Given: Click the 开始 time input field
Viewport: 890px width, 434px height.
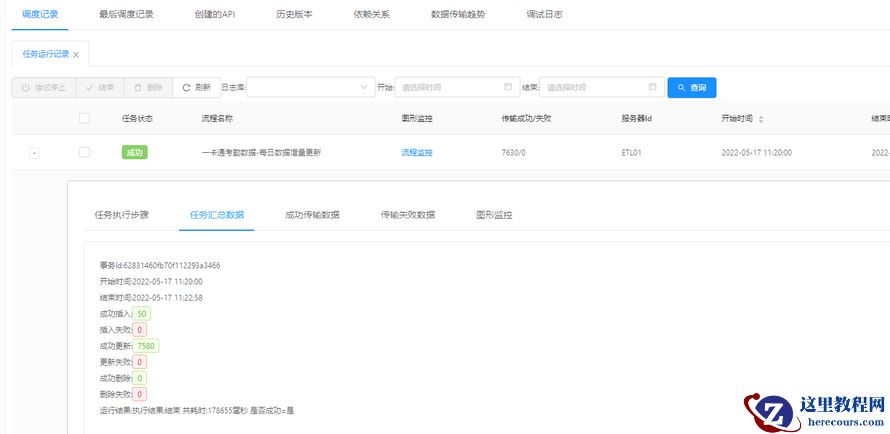Looking at the screenshot, I should 450,88.
